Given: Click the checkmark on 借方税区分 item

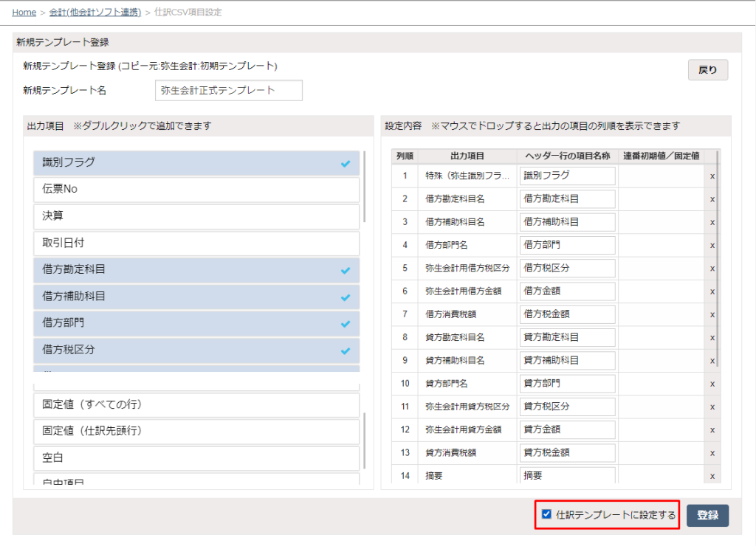Looking at the screenshot, I should [x=345, y=351].
